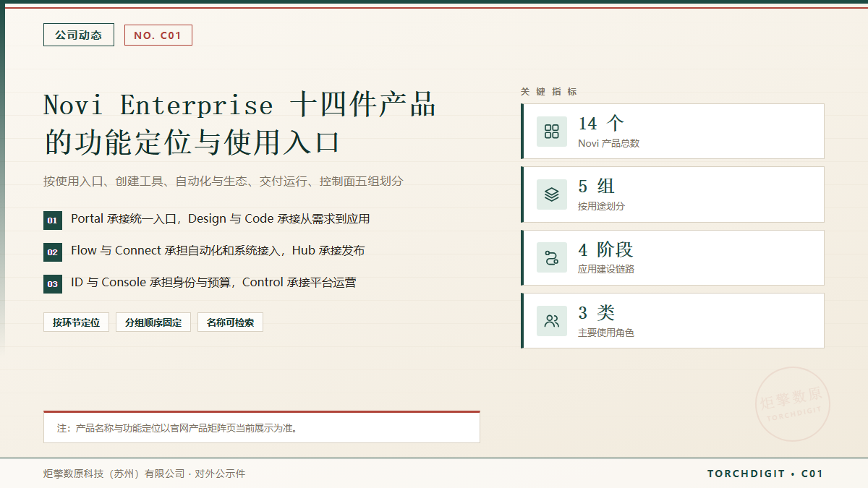Click the 5 组 value
Viewport: 868px width, 488px height.
click(597, 187)
